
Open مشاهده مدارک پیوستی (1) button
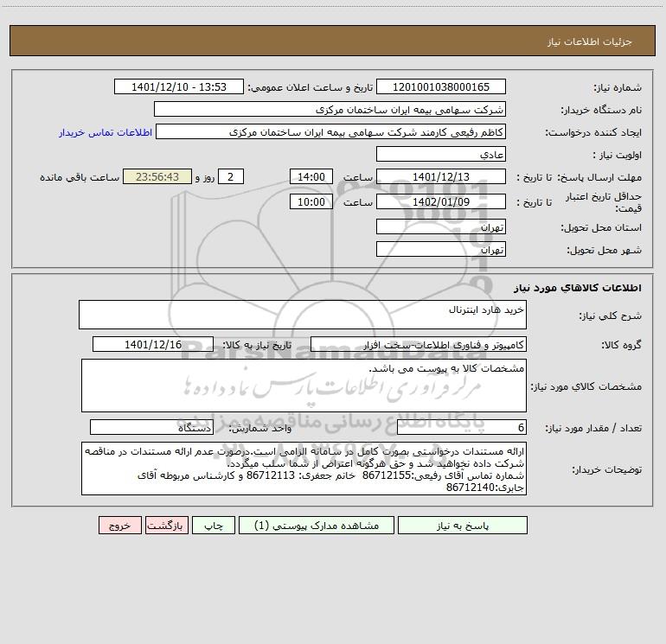(x=317, y=526)
